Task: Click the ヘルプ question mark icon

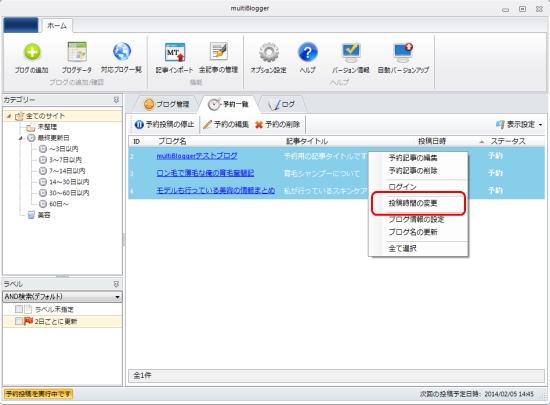Action: click(308, 52)
